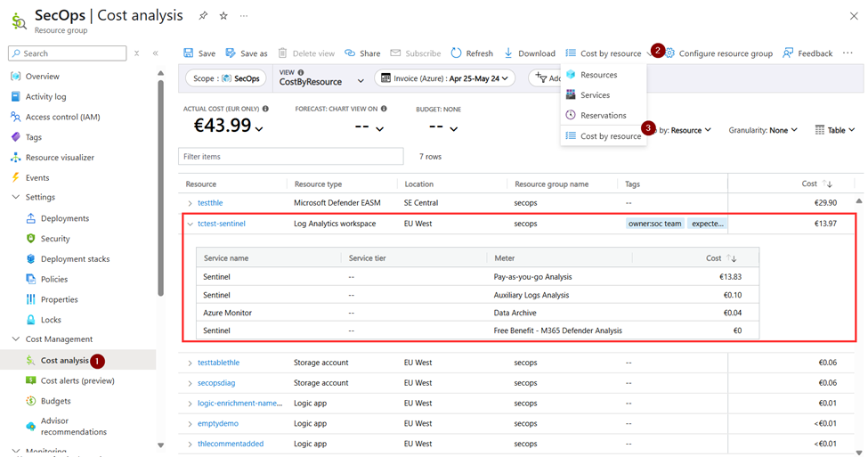The image size is (868, 457).
Task: Open Configure resource group settings
Action: tap(718, 53)
